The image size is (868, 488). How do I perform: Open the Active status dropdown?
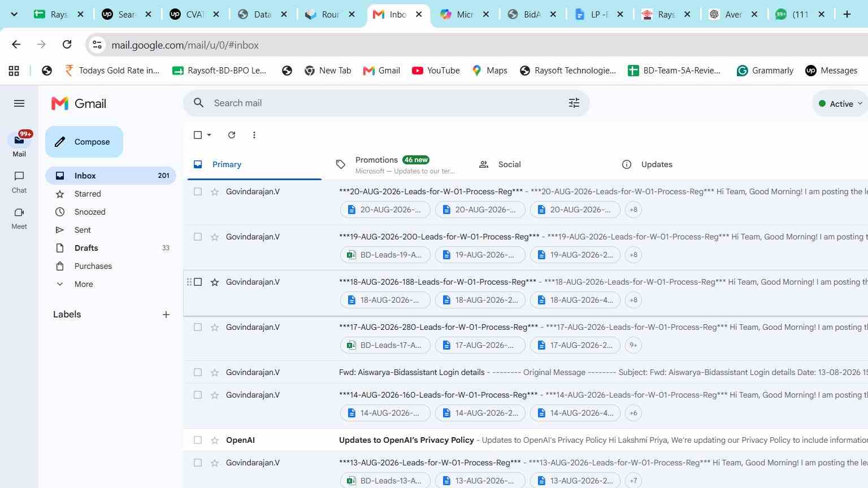tap(841, 103)
